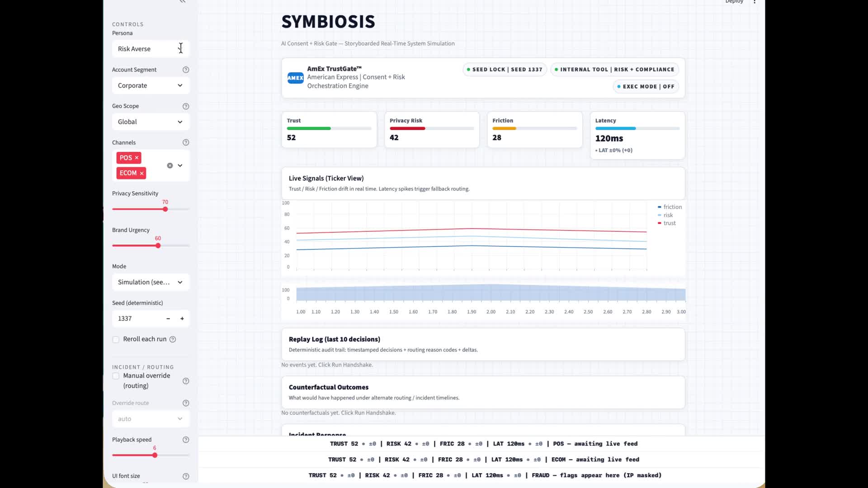Toggle the trust series in the chart legend
This screenshot has height=488, width=868.
667,223
